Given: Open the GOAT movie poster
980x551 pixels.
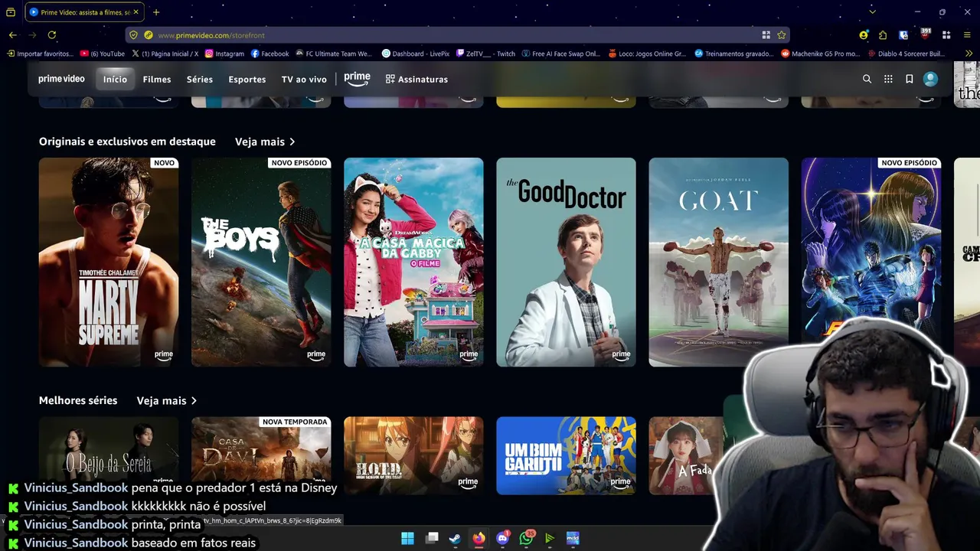Looking at the screenshot, I should point(718,262).
